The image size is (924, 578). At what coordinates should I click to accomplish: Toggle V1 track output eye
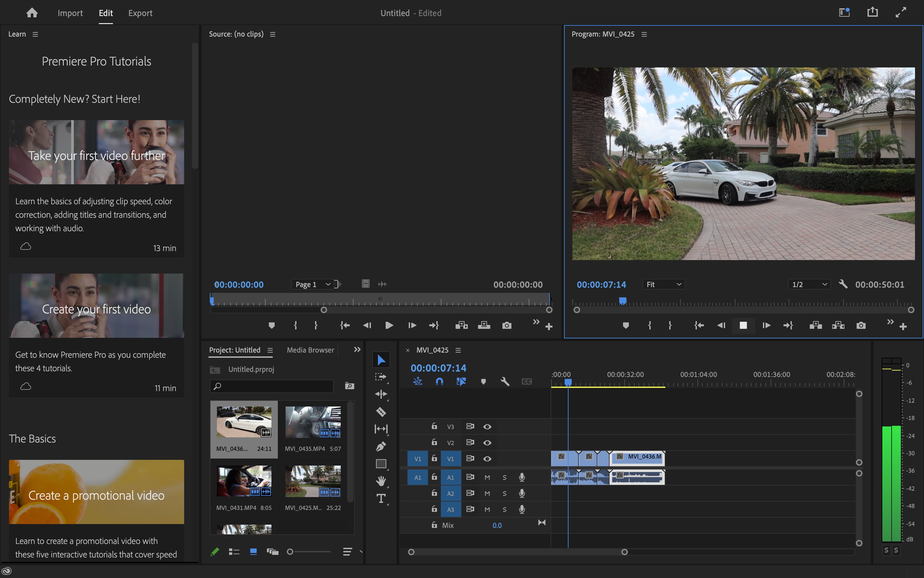point(487,459)
